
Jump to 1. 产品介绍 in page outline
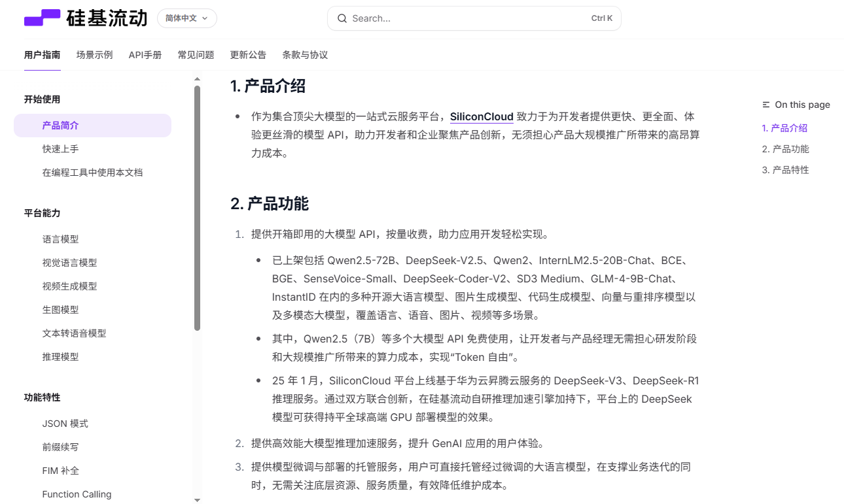(x=784, y=128)
